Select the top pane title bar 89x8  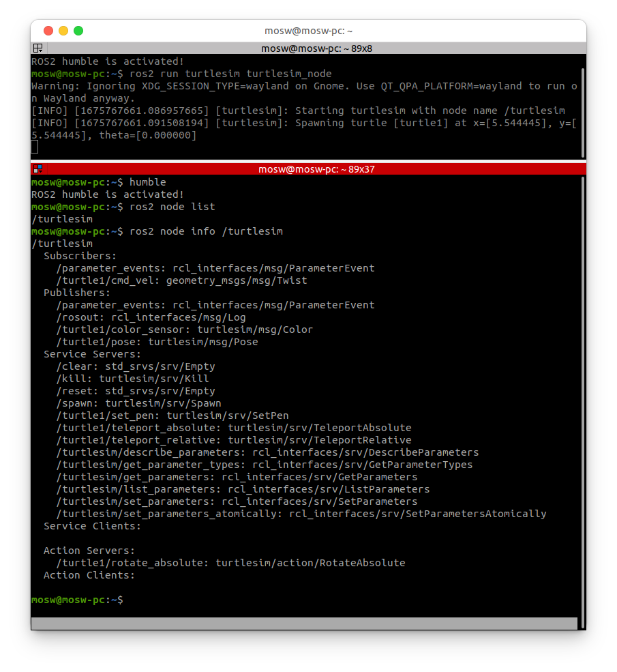316,48
